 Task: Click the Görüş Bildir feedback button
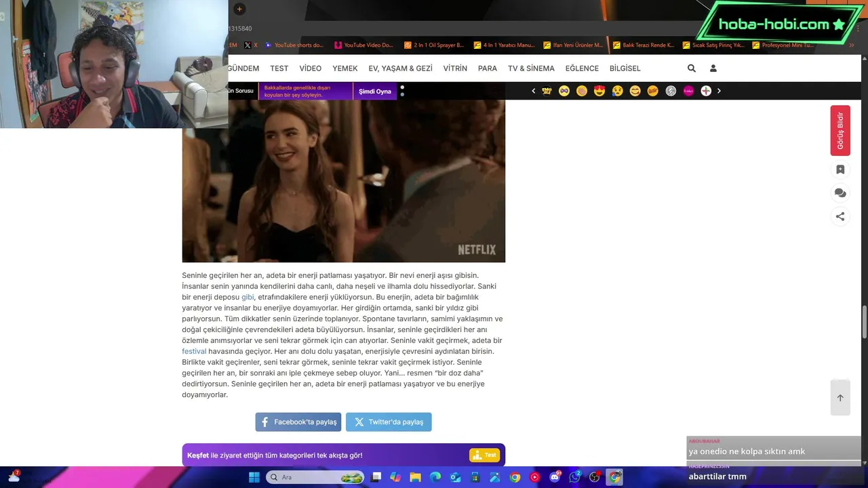pos(840,130)
